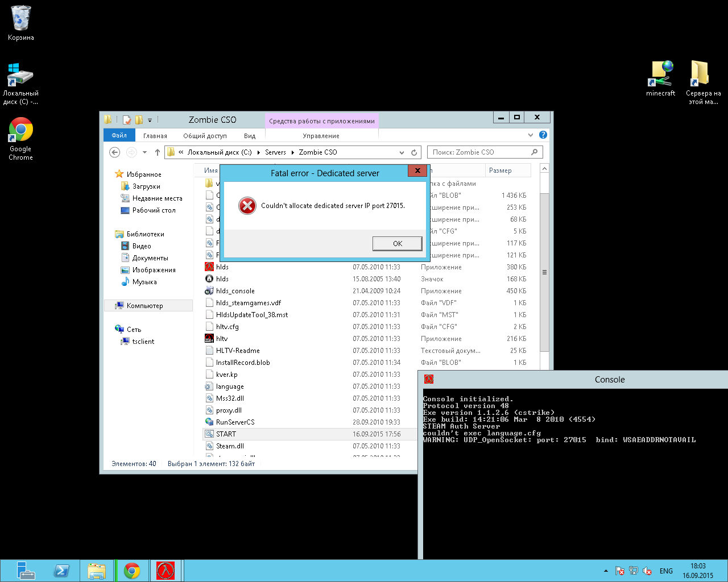This screenshot has height=582, width=728.
Task: Open the Файл tab in Explorer ribbon
Action: (119, 135)
